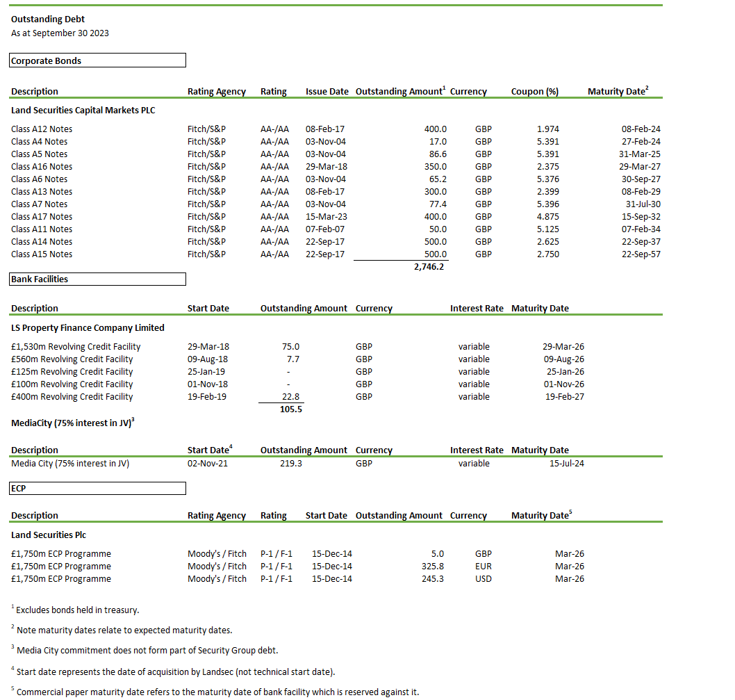The width and height of the screenshot is (735, 700).
Task: Click 'Maturity Date' header in corporate bonds
Action: pos(618,91)
